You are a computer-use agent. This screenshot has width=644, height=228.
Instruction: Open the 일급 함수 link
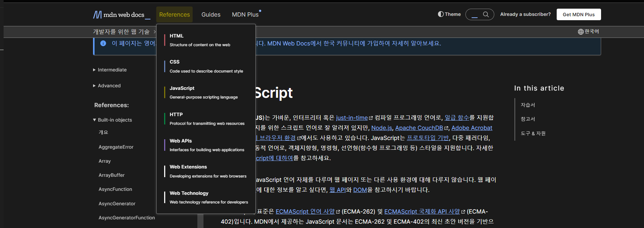coord(457,118)
